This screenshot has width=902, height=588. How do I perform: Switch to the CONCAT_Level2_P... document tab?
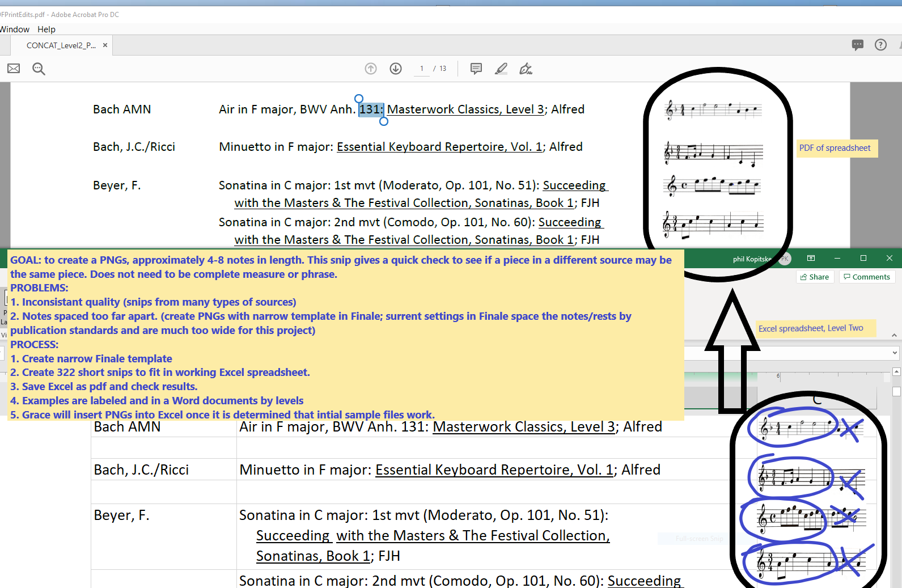pos(61,45)
